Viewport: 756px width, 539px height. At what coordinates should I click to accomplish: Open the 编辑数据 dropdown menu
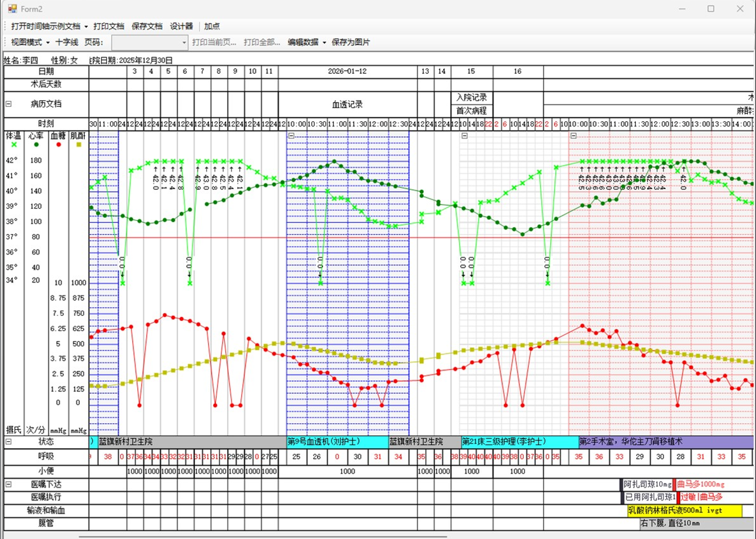pos(306,42)
